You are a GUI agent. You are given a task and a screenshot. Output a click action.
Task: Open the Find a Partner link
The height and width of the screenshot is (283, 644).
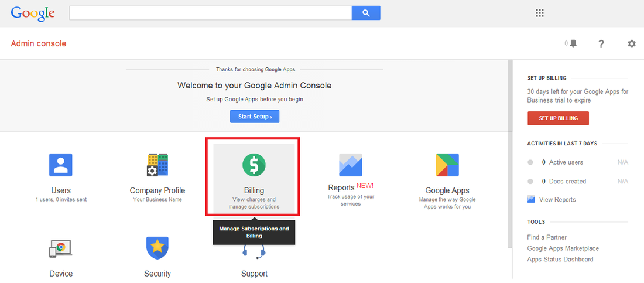[547, 237]
